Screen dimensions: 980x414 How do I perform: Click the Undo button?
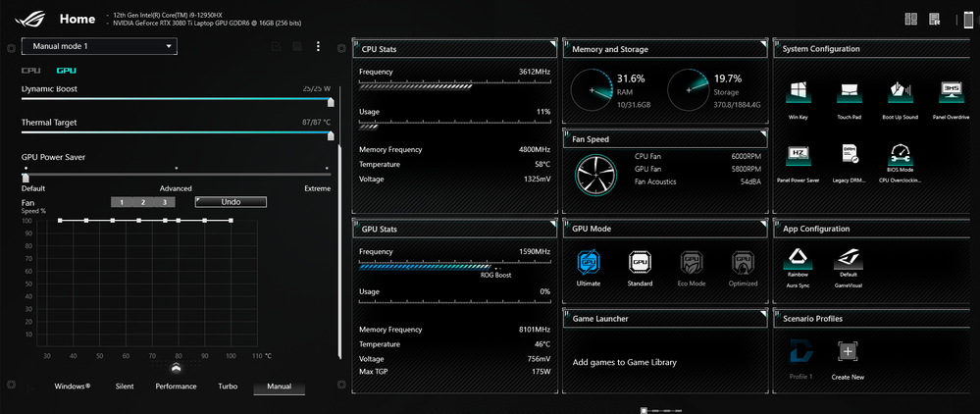point(231,202)
